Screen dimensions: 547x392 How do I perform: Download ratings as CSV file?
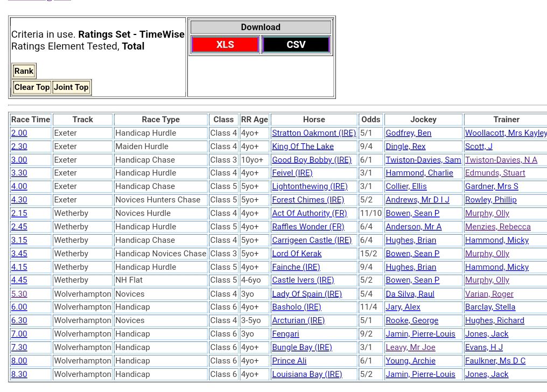(x=296, y=45)
